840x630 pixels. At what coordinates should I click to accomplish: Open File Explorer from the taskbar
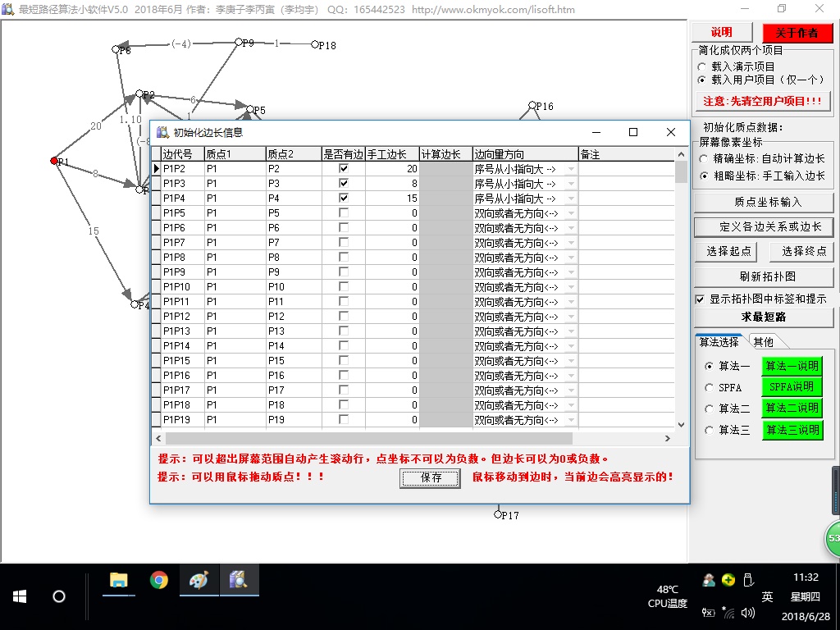(118, 580)
